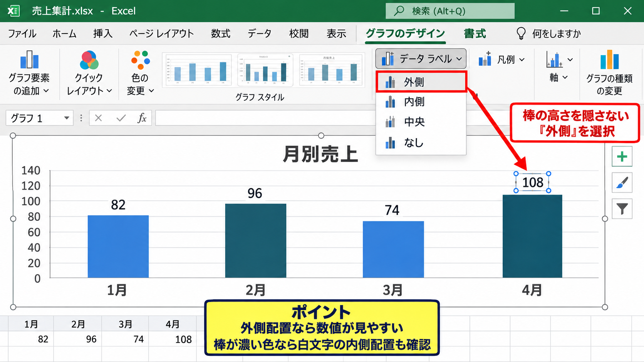Viewport: 644px width, 362px height.
Task: Open the 軸 dropdown
Action: 559,67
